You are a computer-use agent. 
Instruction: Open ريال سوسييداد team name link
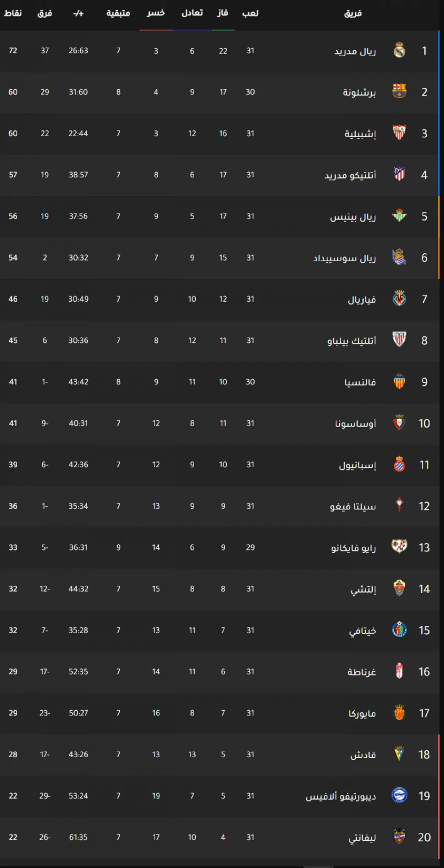point(344,258)
